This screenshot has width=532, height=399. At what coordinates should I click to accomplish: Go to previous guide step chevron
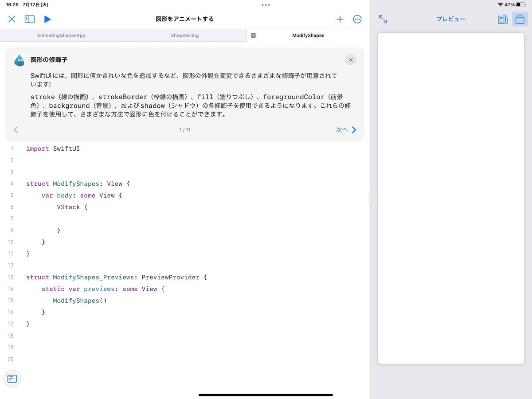tap(16, 130)
